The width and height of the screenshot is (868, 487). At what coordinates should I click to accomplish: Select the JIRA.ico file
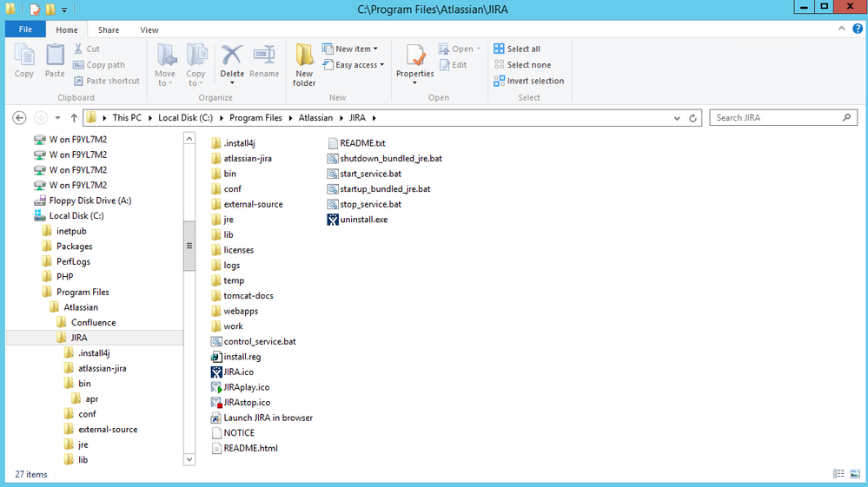(x=233, y=372)
